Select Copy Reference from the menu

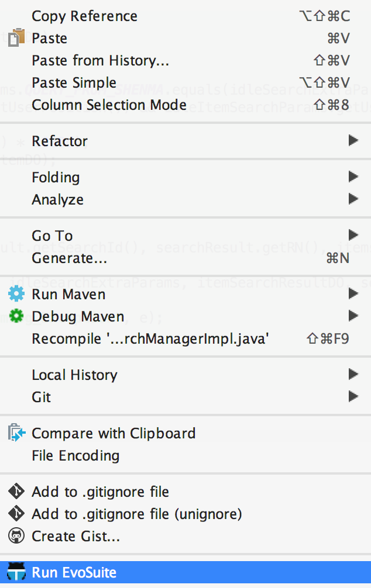[85, 16]
